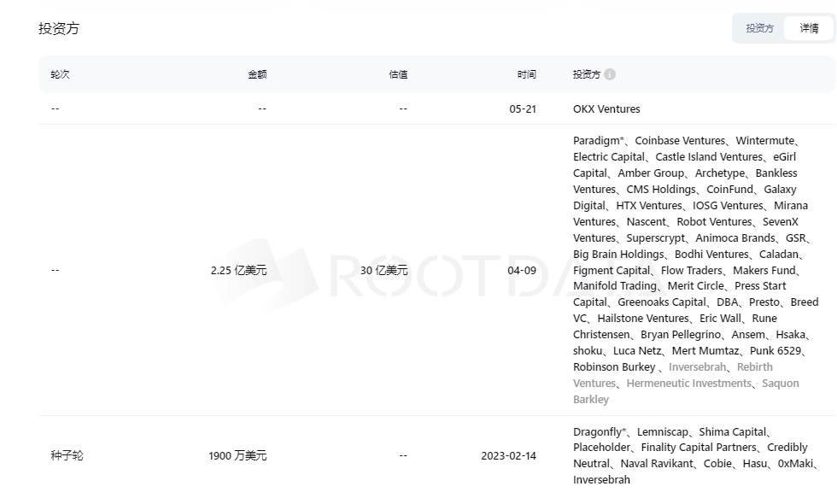Open the Eric Wall investor link
This screenshot has width=837, height=504.
pyautogui.click(x=721, y=318)
